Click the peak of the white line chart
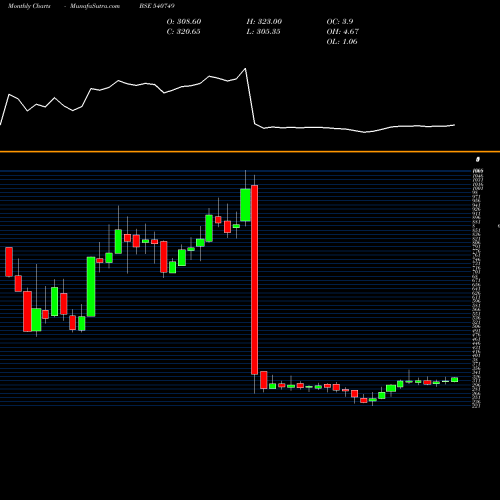The width and height of the screenshot is (500, 500). 245,69
